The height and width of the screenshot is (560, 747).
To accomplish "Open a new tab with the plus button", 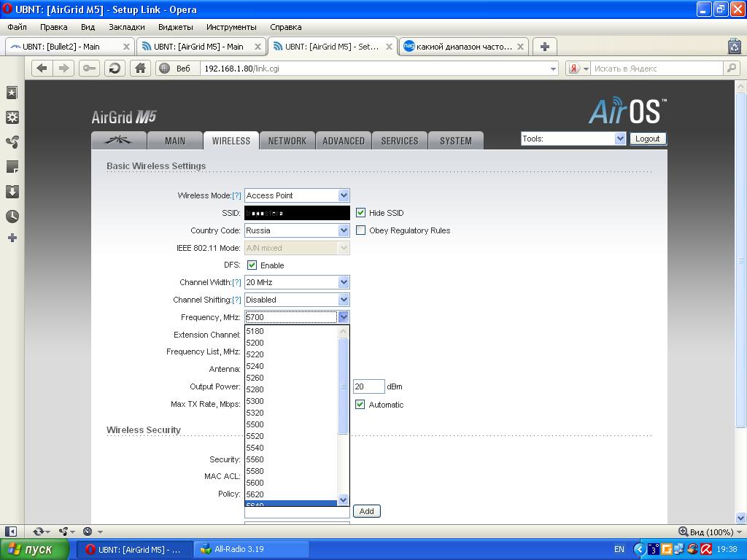I will click(x=544, y=46).
